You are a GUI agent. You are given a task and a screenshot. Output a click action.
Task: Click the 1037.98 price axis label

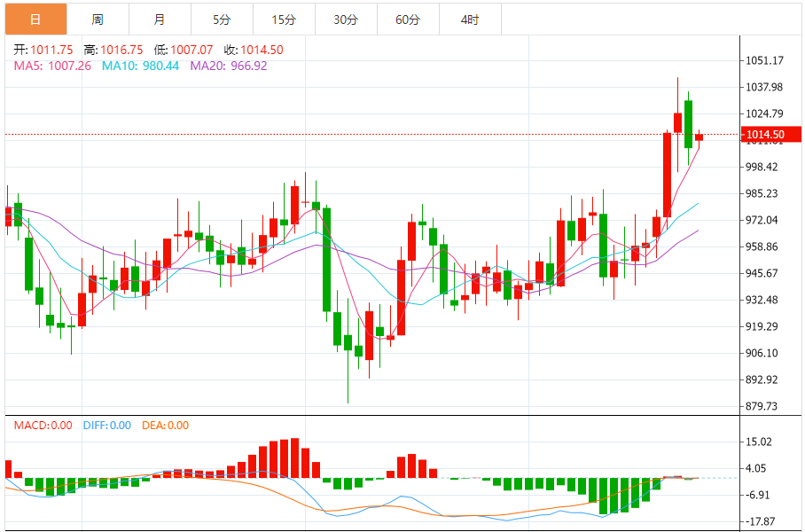coord(764,87)
